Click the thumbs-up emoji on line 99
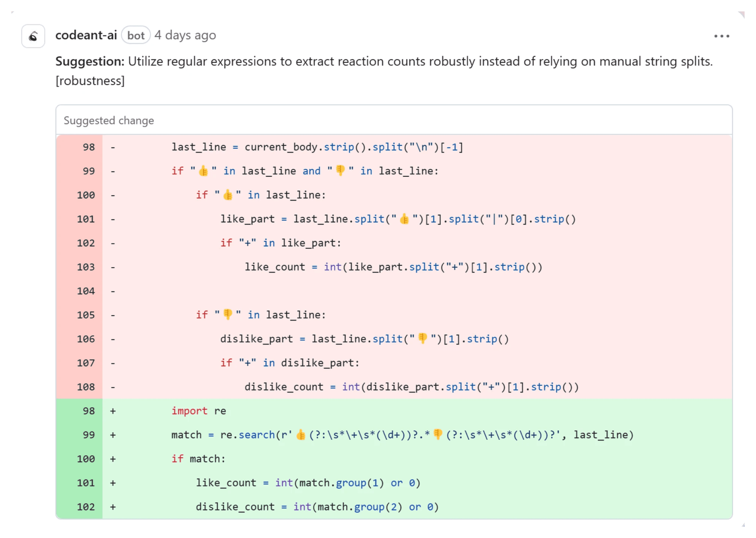Image resolution: width=756 pixels, height=538 pixels. [204, 171]
